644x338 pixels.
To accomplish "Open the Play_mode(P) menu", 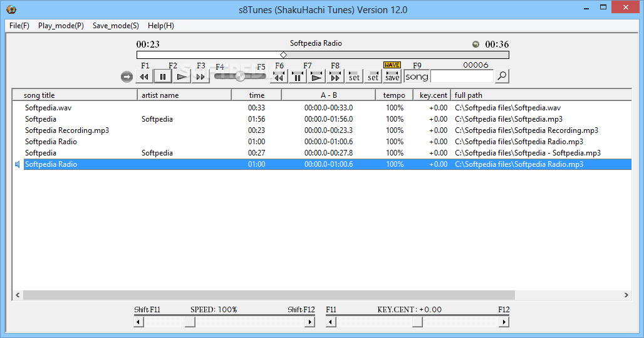I will tap(61, 26).
